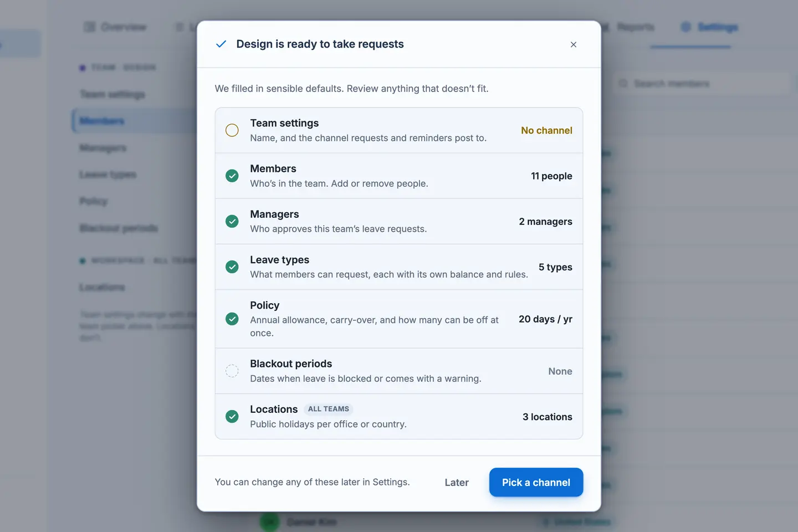Screen dimensions: 798x532
Task: Open the Policy row title
Action: tap(265, 305)
